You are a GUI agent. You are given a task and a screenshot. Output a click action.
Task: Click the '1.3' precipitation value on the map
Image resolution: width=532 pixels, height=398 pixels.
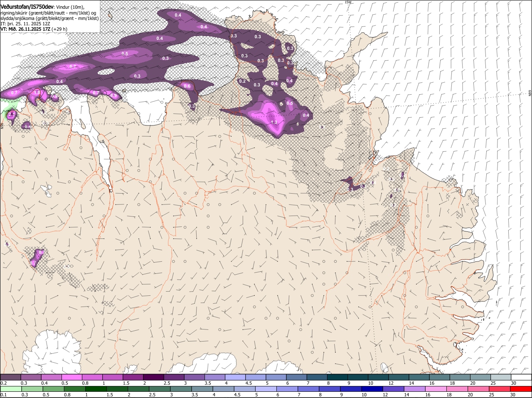tap(274, 122)
